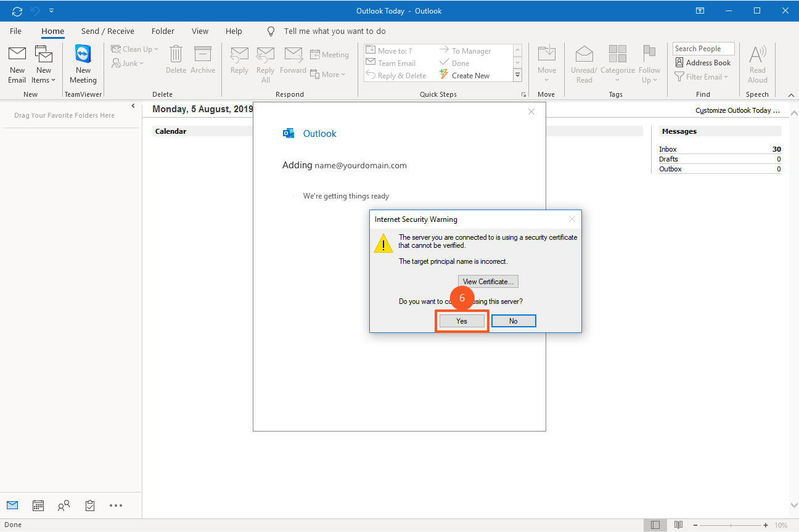This screenshot has height=532, width=799.
Task: Click Yes to continue using server
Action: point(462,321)
